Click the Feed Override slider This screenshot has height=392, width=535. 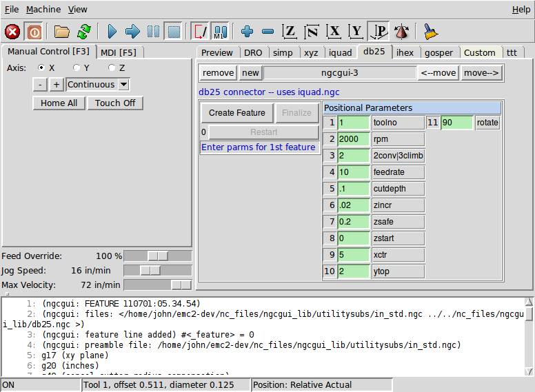coord(157,256)
